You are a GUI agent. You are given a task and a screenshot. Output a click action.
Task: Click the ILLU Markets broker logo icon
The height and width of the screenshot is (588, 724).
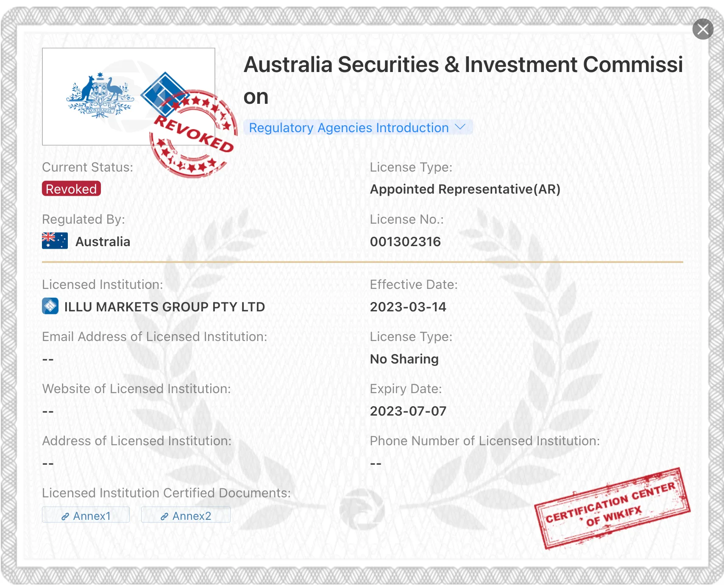[50, 306]
